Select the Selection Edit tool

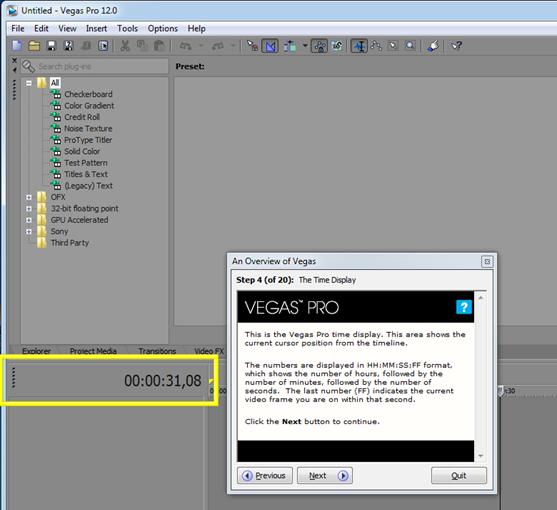pyautogui.click(x=393, y=46)
